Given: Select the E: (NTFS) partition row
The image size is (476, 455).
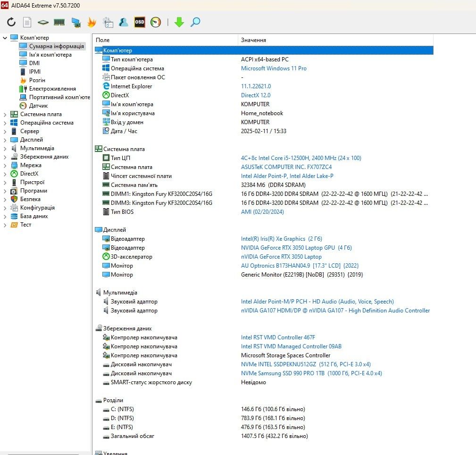Looking at the screenshot, I should tap(264, 427).
